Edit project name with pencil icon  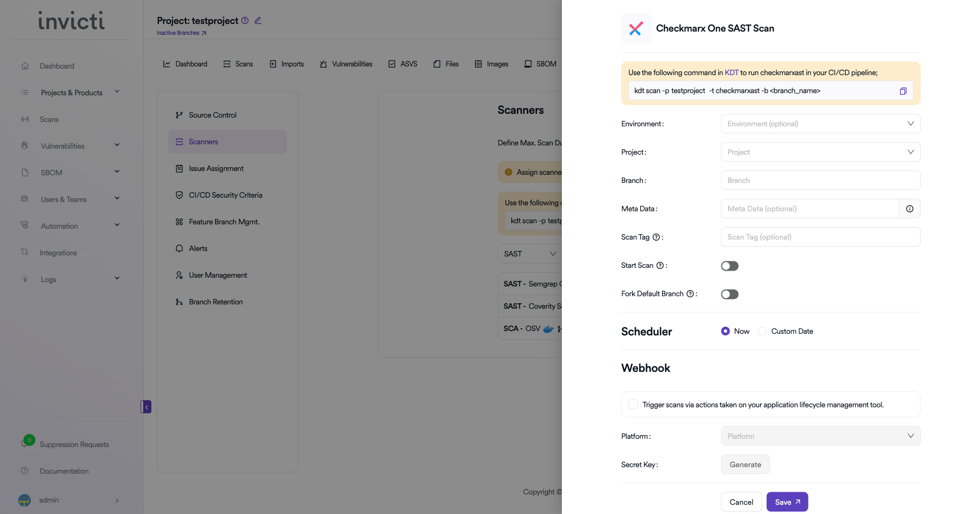[x=258, y=20]
